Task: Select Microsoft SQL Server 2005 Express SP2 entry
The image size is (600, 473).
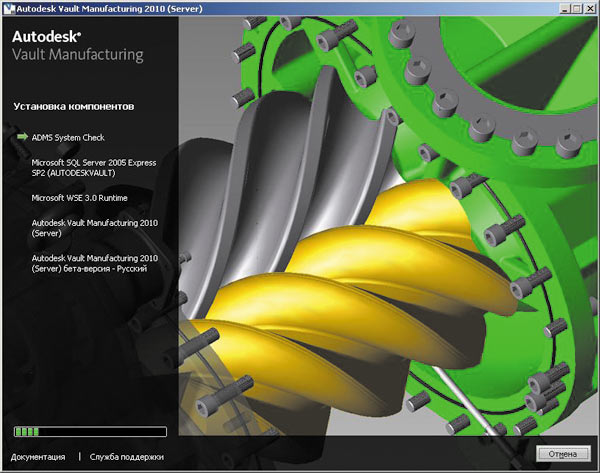Action: click(94, 168)
